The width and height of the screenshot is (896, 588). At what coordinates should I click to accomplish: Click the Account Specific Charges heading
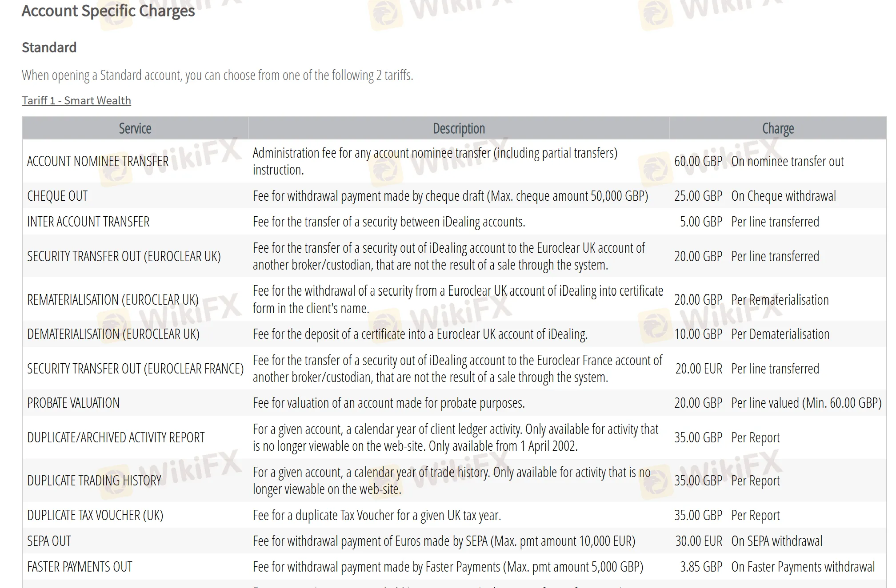pyautogui.click(x=108, y=11)
